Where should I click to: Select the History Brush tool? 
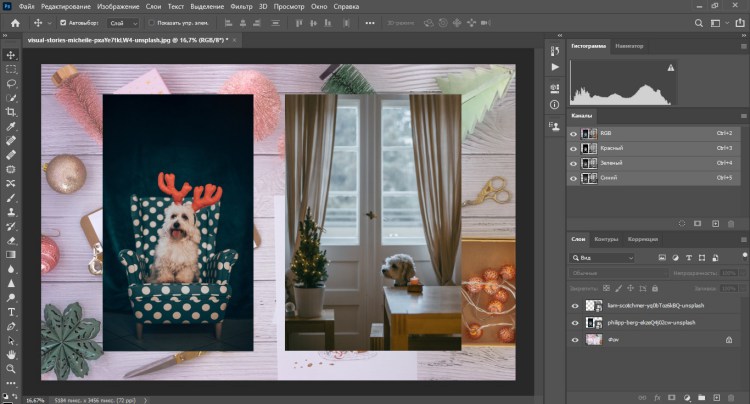11,226
